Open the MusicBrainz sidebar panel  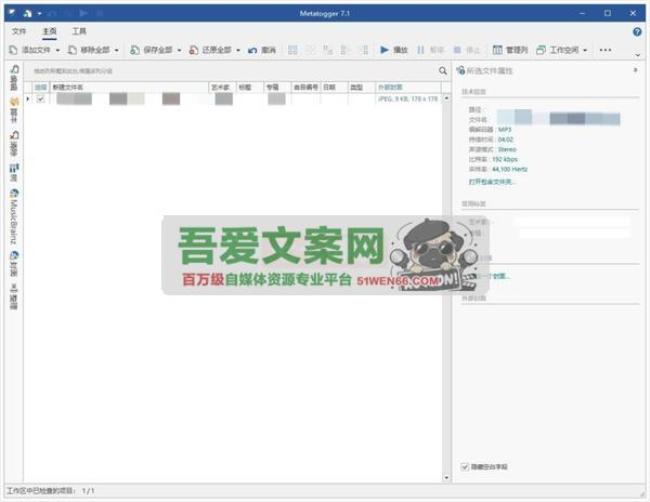(x=14, y=216)
